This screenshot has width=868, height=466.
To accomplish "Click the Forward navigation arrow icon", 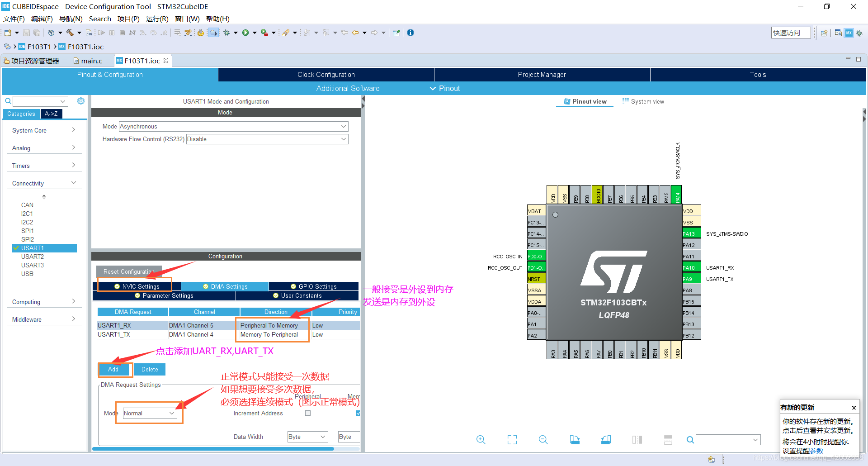I will coord(374,33).
